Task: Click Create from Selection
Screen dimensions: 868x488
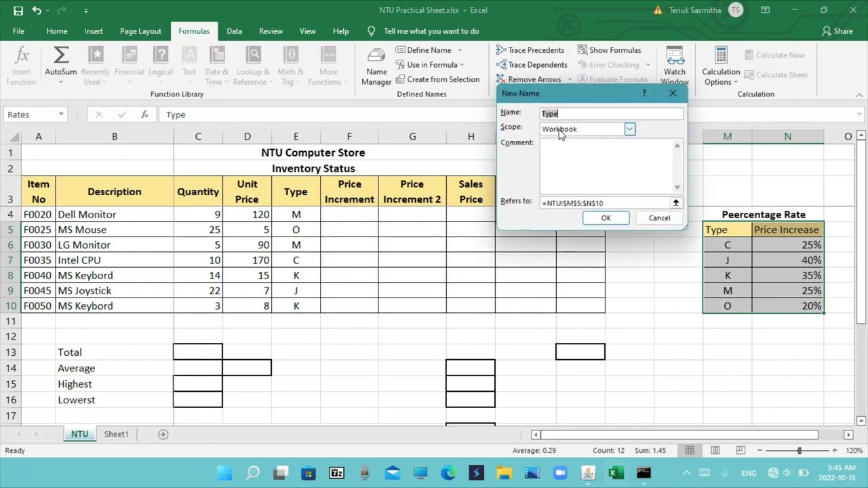Action: pyautogui.click(x=437, y=79)
